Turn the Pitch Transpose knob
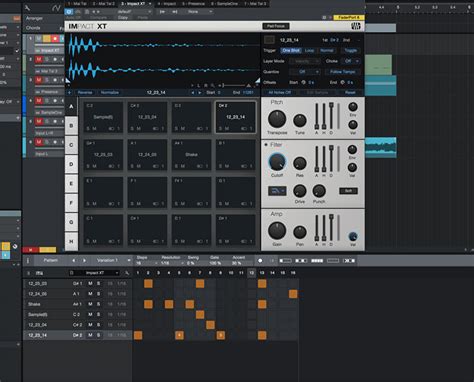Screen dimensions: 474x382 pyautogui.click(x=277, y=119)
